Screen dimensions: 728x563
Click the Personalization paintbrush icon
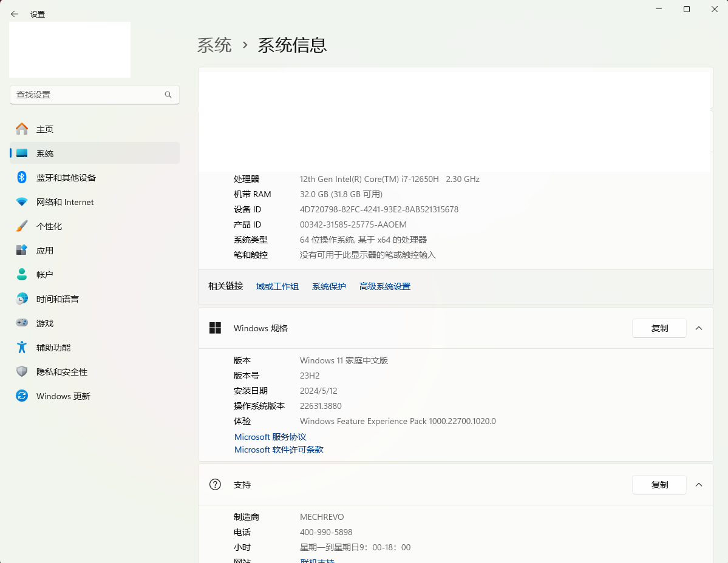tap(22, 226)
